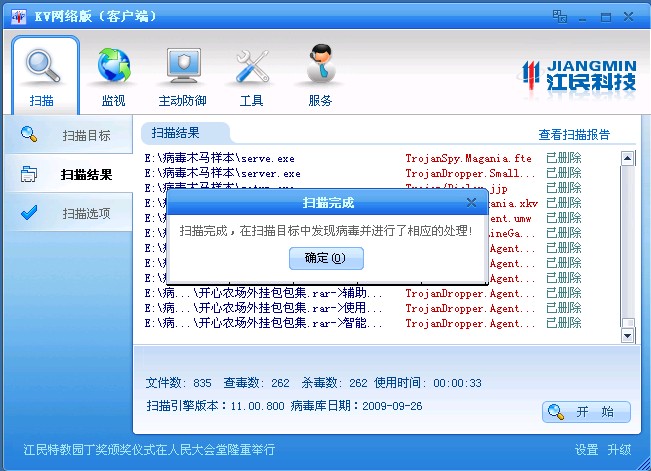This screenshot has height=471, width=651.
Task: Close the KV网络版 window
Action: point(629,17)
